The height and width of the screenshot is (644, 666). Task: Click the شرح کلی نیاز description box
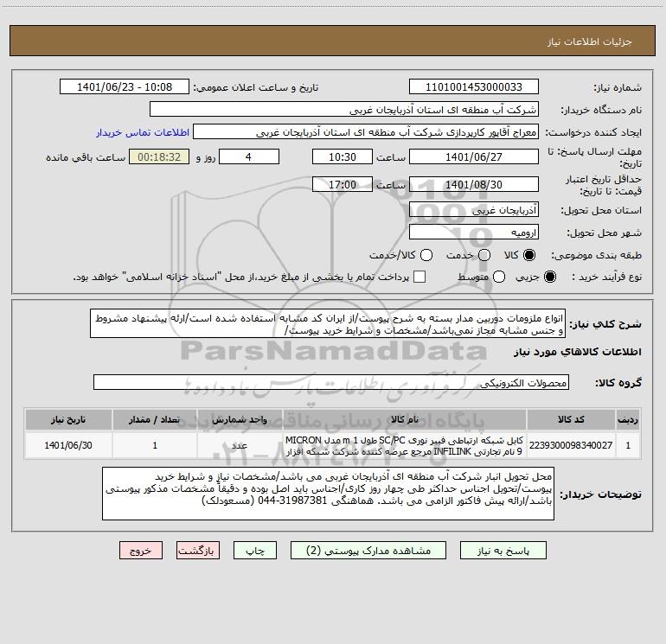coord(328,324)
